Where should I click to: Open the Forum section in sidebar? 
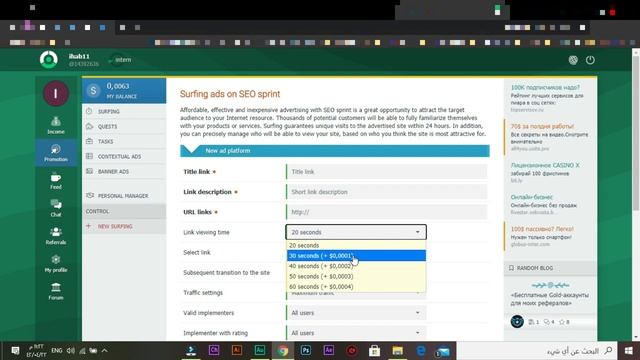point(56,291)
